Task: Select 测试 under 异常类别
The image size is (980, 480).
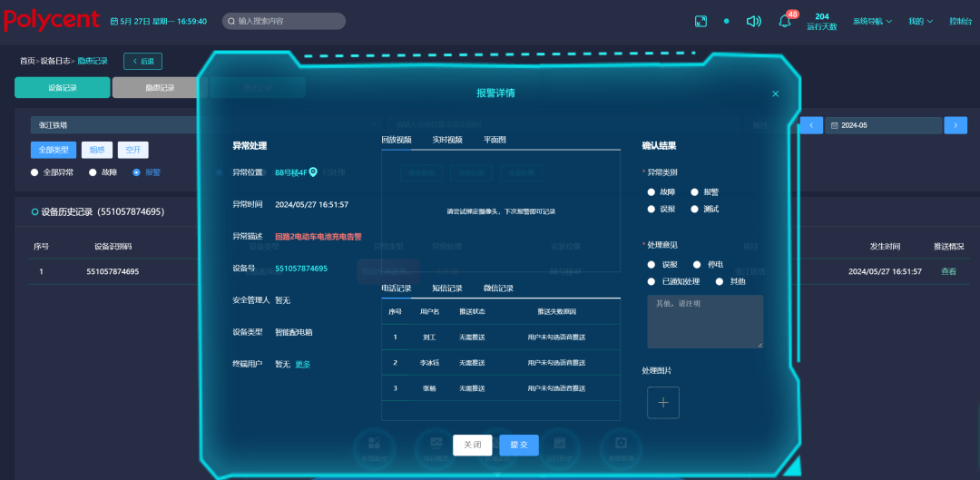Action: coord(694,210)
